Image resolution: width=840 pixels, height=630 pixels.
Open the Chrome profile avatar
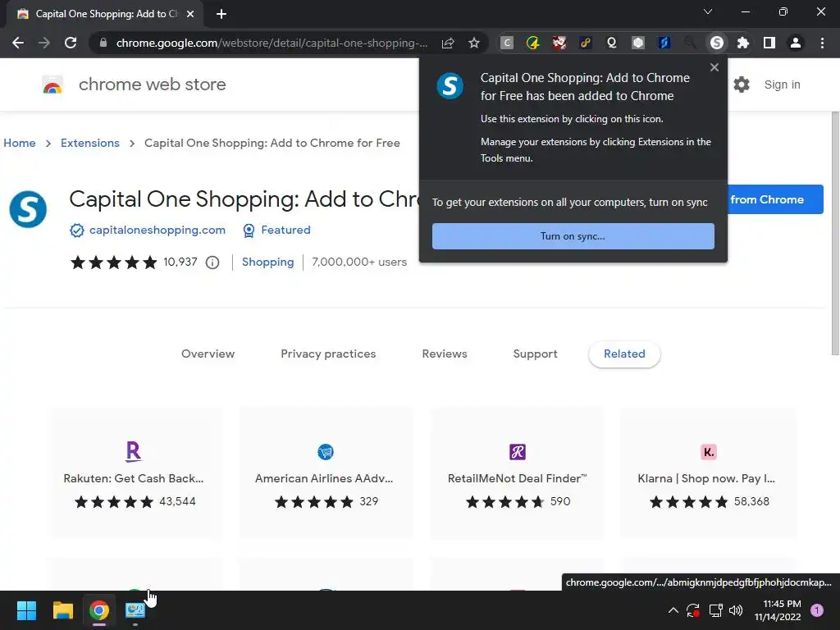tap(796, 43)
